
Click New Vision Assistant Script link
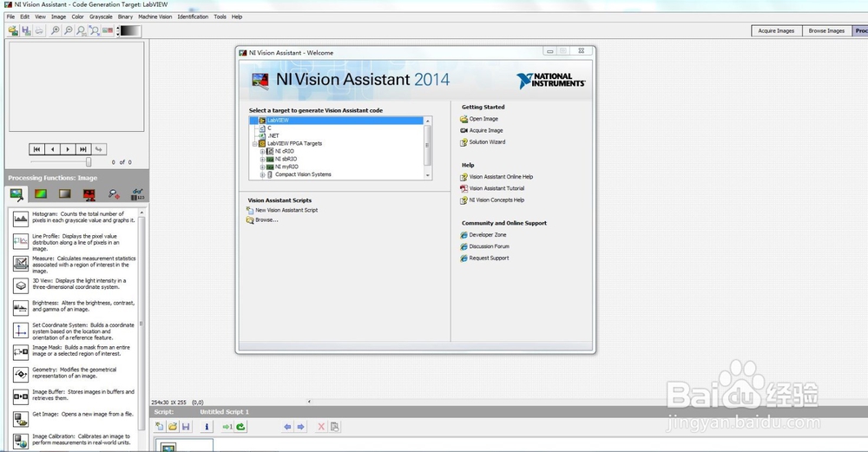point(286,210)
